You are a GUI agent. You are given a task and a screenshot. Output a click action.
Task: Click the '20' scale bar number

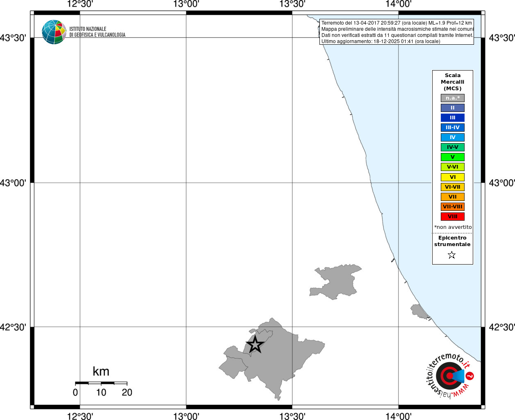127,393
